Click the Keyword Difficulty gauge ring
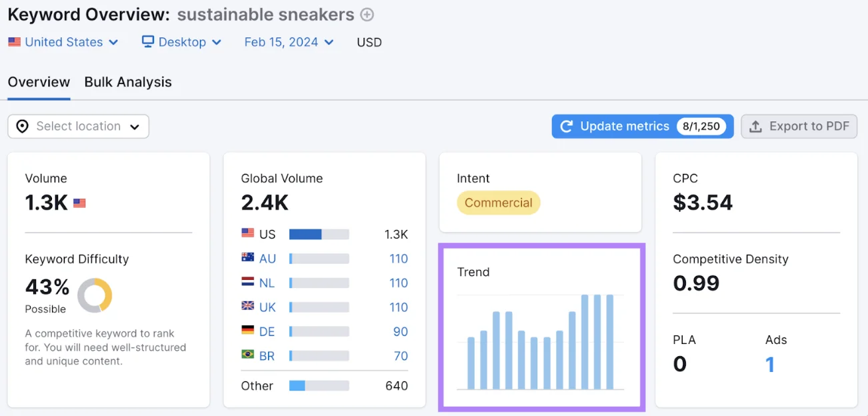Screen dimensions: 868x416 tap(95, 295)
